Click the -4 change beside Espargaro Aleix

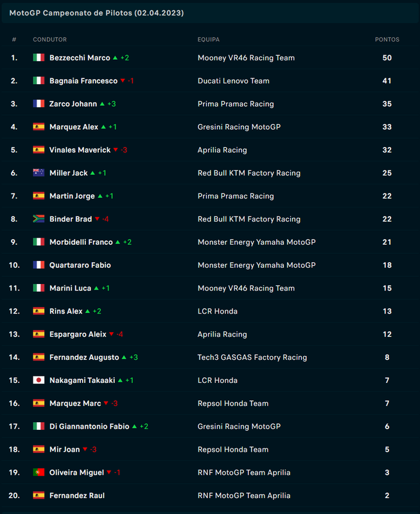click(x=119, y=334)
